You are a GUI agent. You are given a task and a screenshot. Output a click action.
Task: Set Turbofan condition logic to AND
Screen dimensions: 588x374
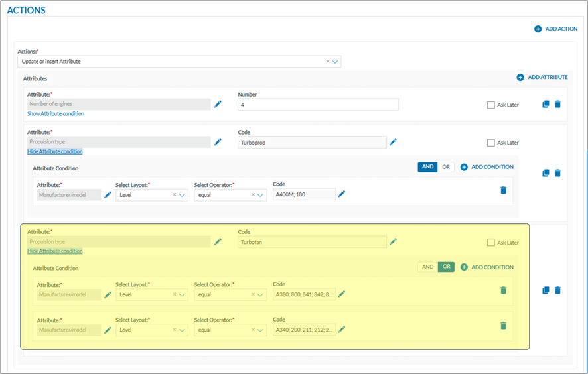pyautogui.click(x=427, y=267)
